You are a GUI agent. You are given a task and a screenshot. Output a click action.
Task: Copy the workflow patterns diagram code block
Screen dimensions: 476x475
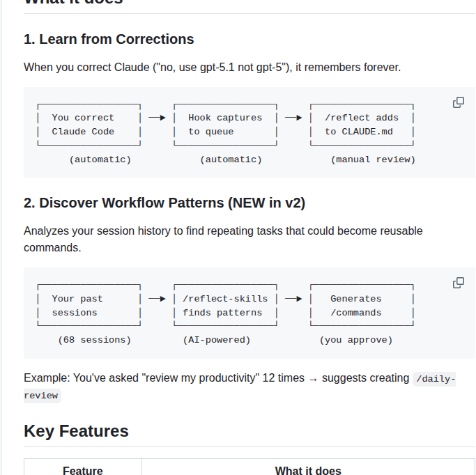pos(459,283)
